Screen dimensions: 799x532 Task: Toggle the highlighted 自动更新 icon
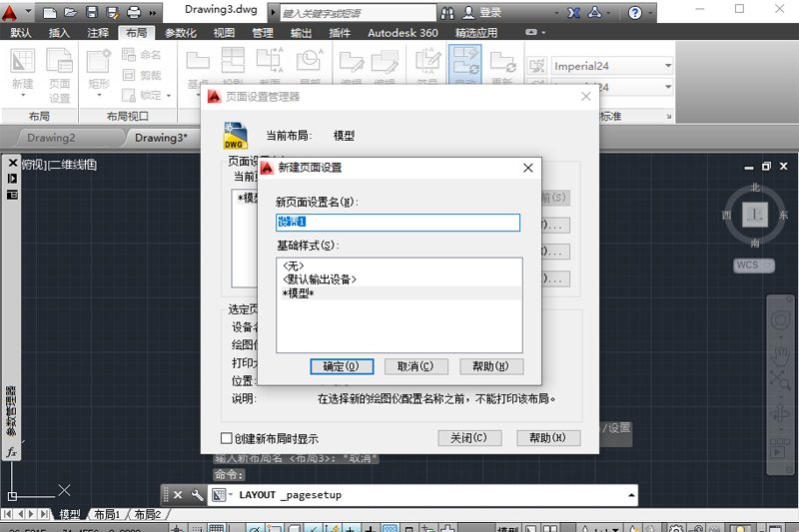click(x=465, y=65)
